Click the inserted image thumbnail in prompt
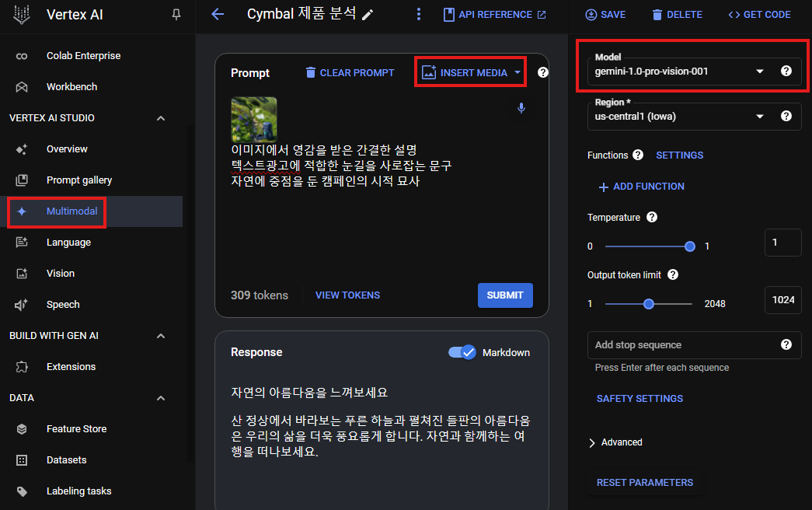 point(254,120)
